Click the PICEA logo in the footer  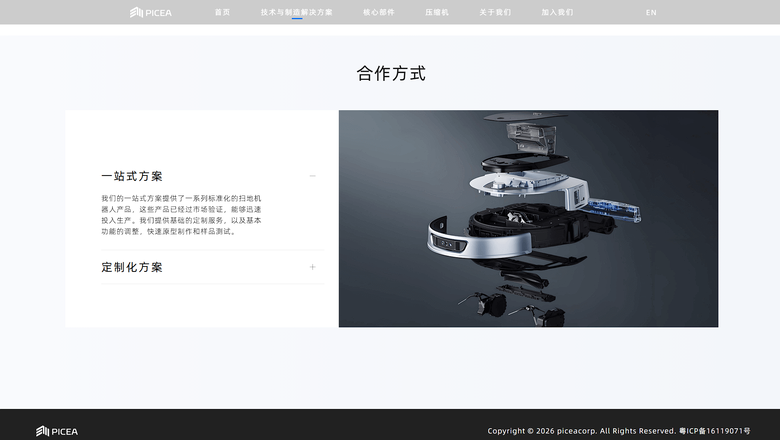(57, 431)
